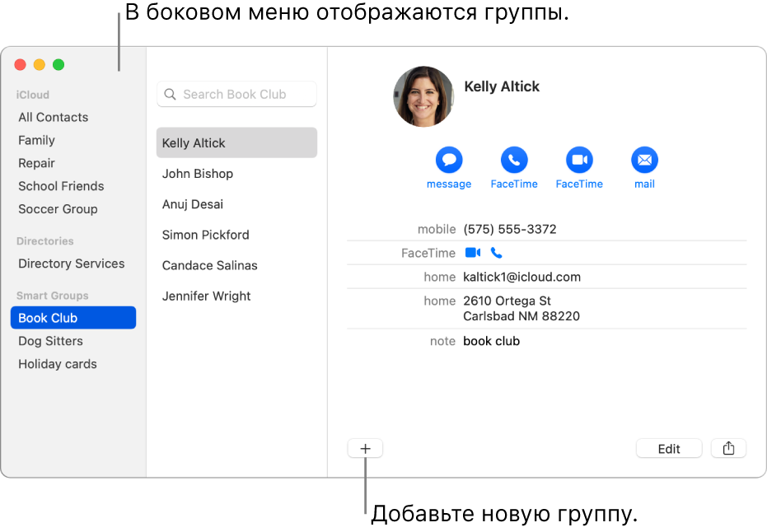The height and width of the screenshot is (532, 767).
Task: Click the iCloud section header
Action: 32,95
